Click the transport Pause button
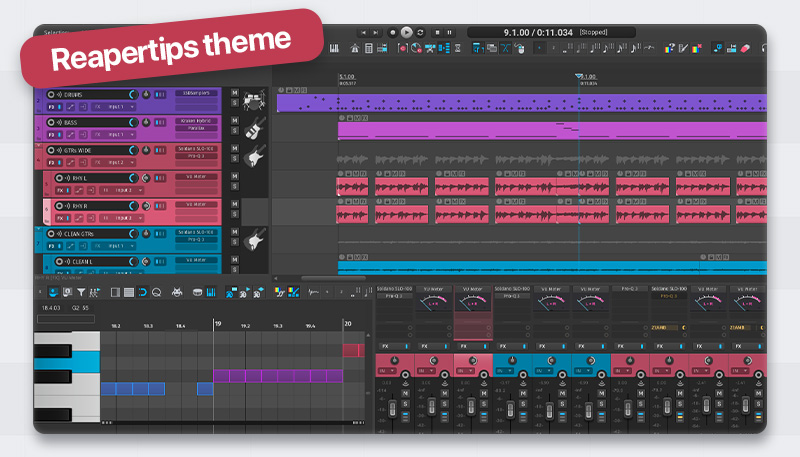 coord(449,32)
